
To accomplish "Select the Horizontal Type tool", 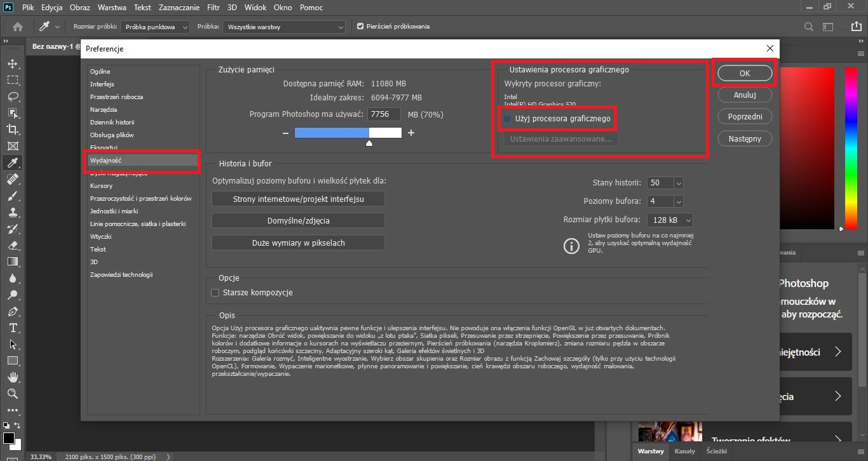I will tap(12, 328).
